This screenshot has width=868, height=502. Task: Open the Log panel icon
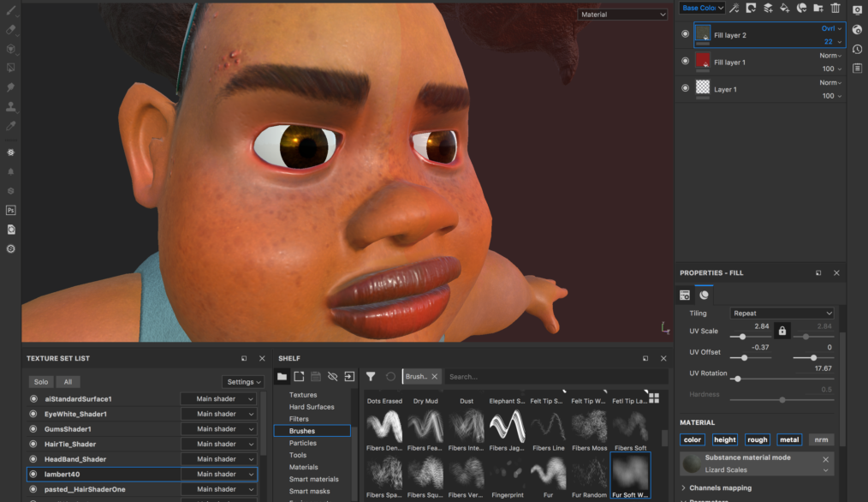tap(858, 69)
